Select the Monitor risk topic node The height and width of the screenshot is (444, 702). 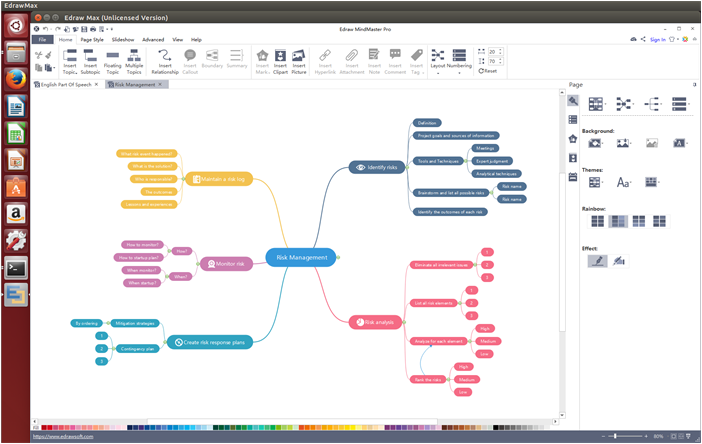point(226,264)
